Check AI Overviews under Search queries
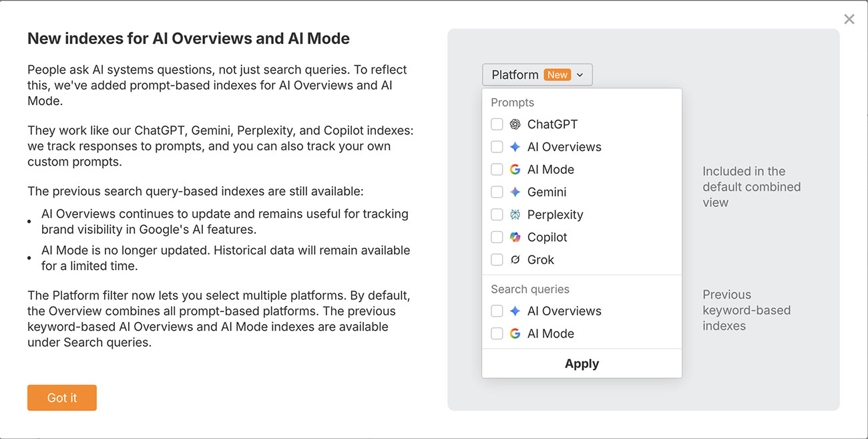This screenshot has height=439, width=868. coord(497,311)
